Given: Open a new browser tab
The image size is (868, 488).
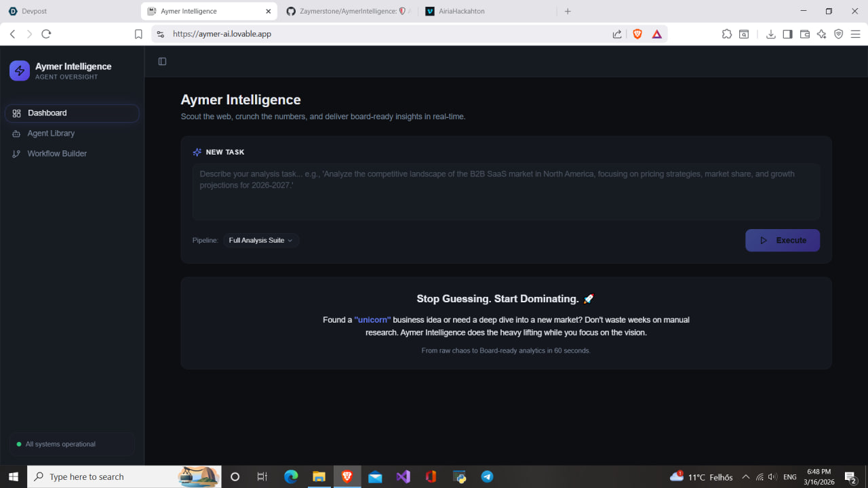Looking at the screenshot, I should point(568,12).
